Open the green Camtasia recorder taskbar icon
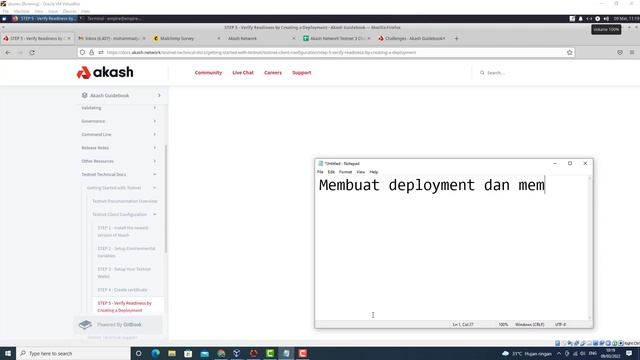The width and height of the screenshot is (640, 360). coord(270,353)
